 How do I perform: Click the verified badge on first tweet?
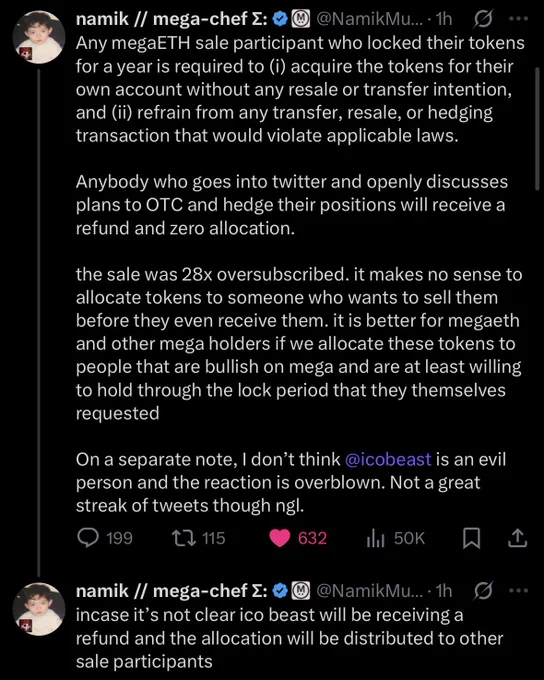pos(282,19)
